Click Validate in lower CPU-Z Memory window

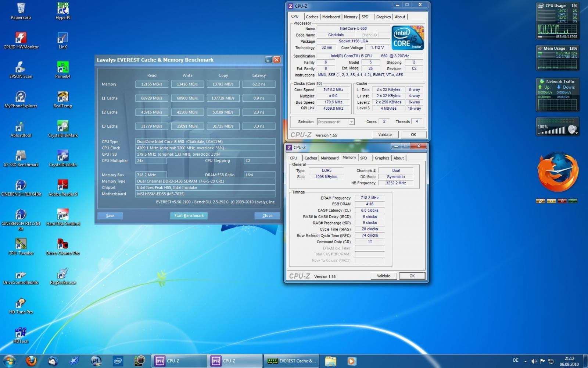click(384, 276)
